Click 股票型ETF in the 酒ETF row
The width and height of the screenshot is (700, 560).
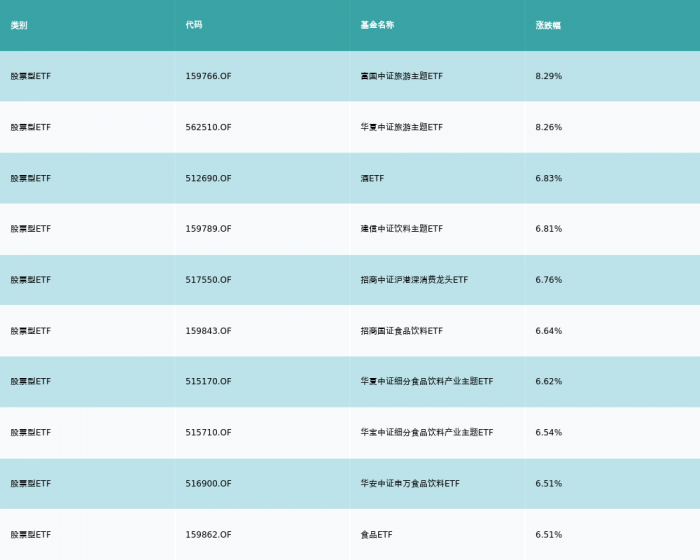(x=31, y=179)
